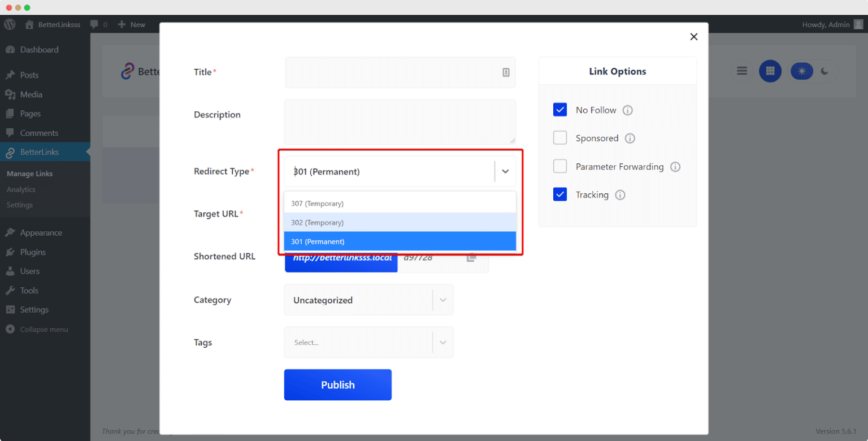Uncheck the No Follow checkbox
The image size is (868, 441).
coord(560,110)
